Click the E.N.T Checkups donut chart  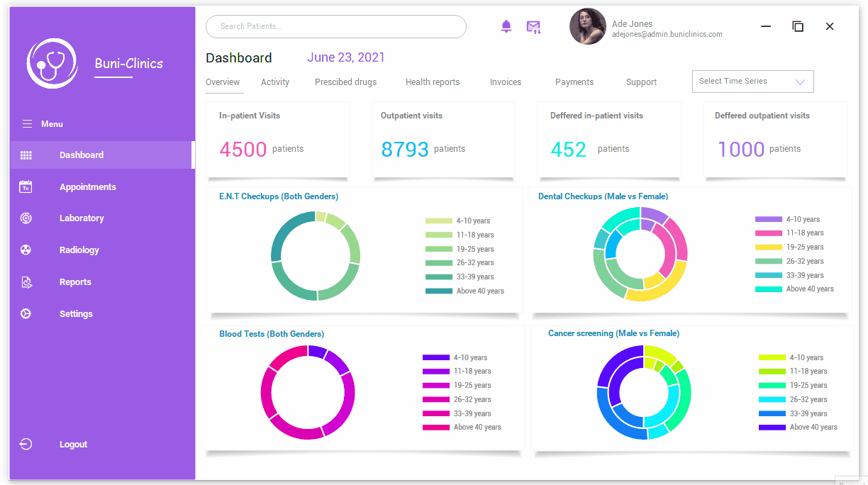point(316,256)
